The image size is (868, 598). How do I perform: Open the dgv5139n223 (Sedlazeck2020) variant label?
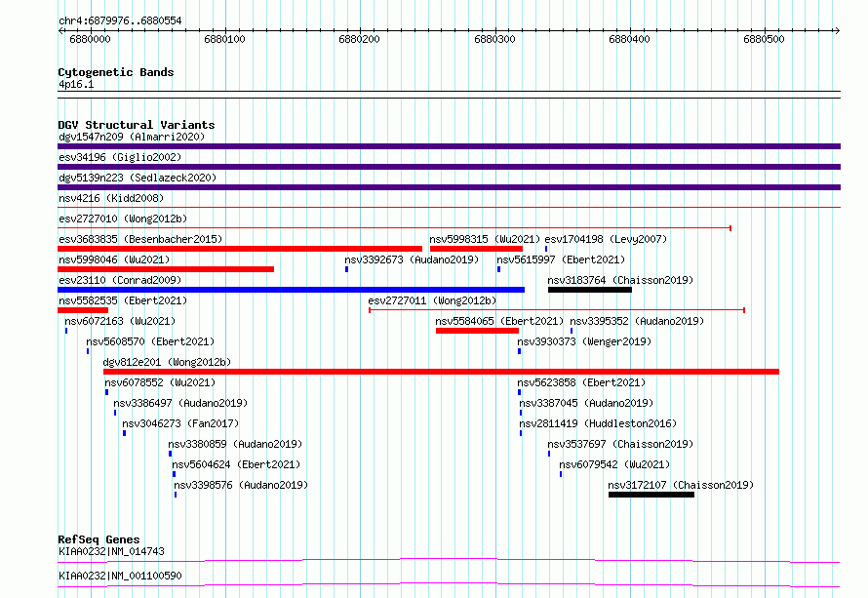(138, 178)
